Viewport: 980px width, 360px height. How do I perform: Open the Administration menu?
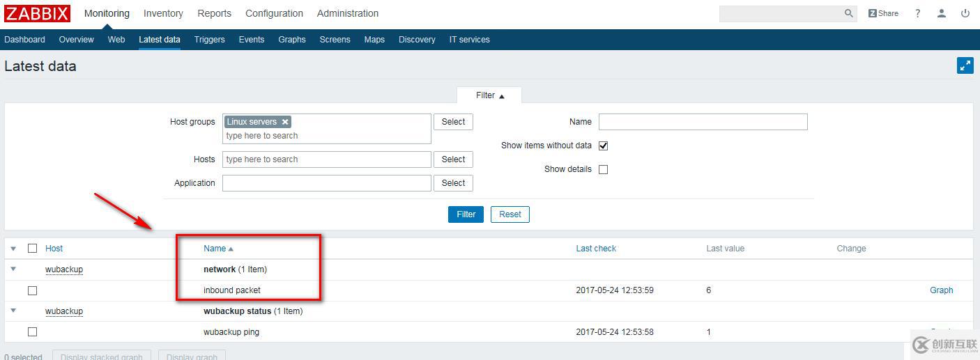pos(348,13)
